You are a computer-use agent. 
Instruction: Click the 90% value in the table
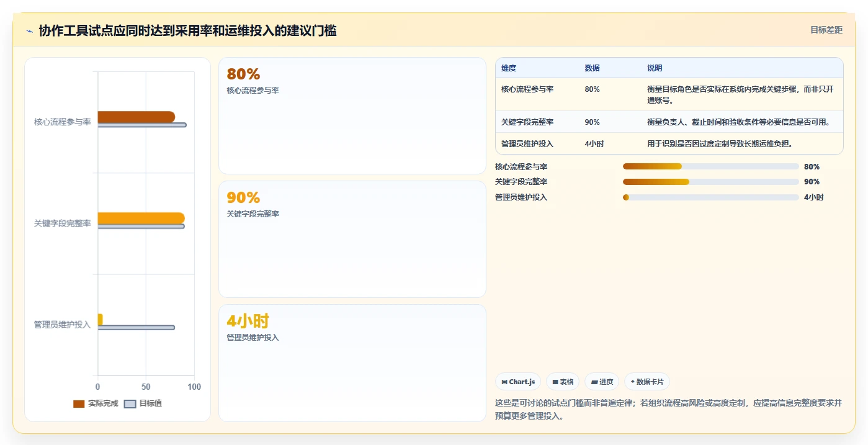[x=592, y=122]
